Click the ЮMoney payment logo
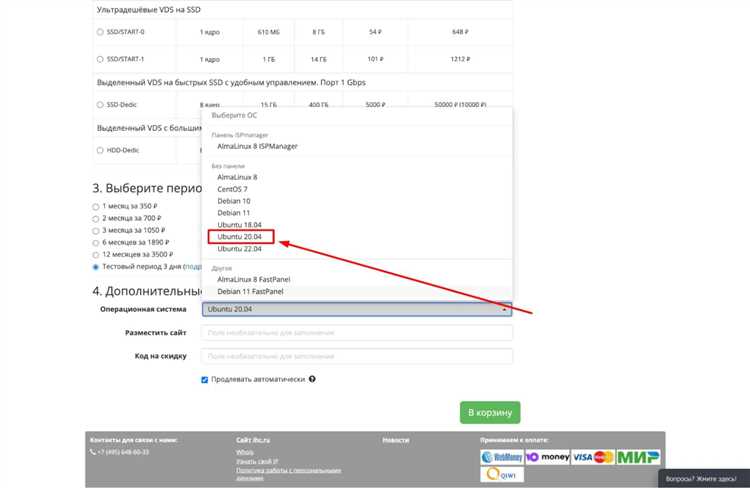Image resolution: width=750 pixels, height=488 pixels. point(548,457)
